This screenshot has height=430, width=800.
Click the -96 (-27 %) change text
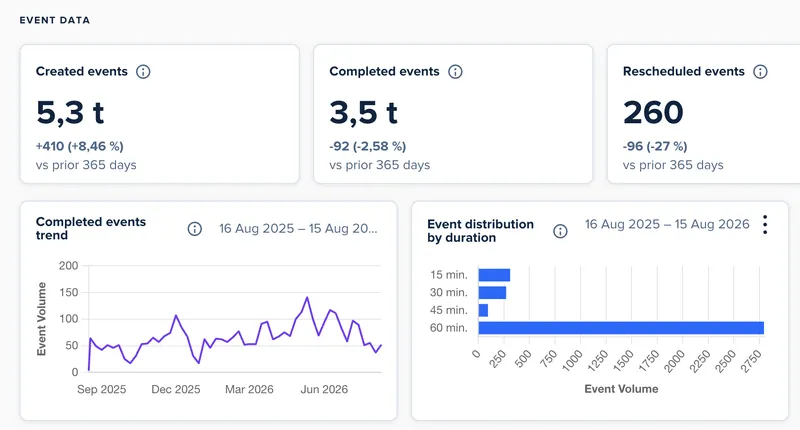point(655,146)
